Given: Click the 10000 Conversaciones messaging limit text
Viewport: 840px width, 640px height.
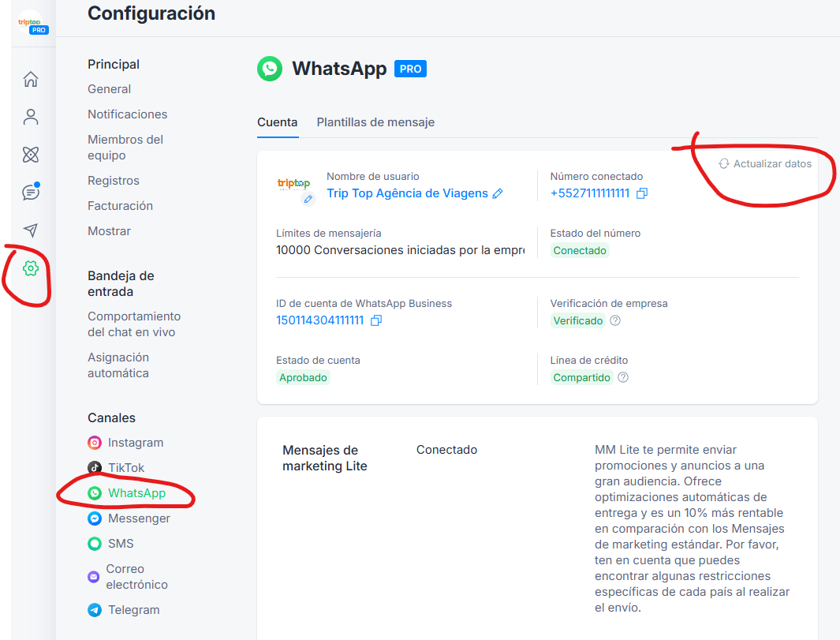Looking at the screenshot, I should [x=400, y=250].
